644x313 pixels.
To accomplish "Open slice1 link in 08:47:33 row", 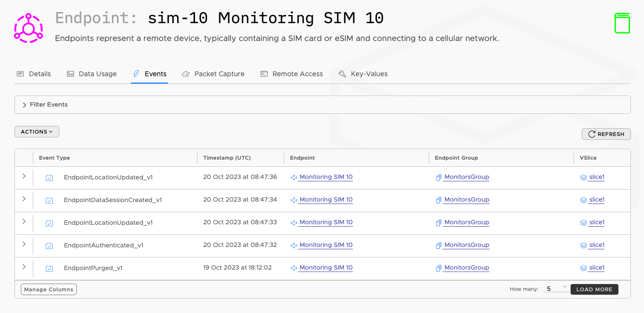I will pyautogui.click(x=597, y=222).
